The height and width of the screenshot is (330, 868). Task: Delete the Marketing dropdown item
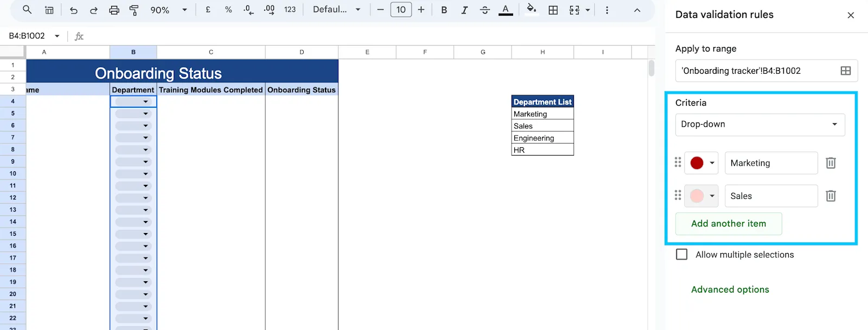831,163
